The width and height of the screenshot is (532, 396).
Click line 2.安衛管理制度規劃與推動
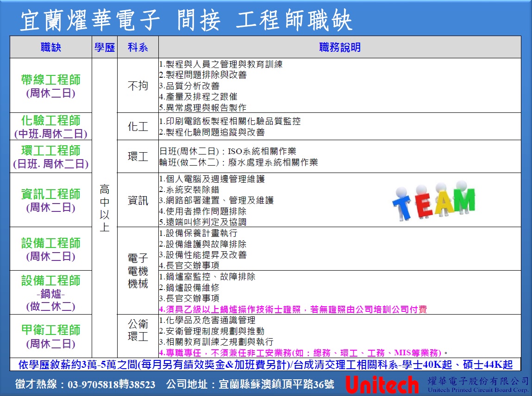[212, 331]
